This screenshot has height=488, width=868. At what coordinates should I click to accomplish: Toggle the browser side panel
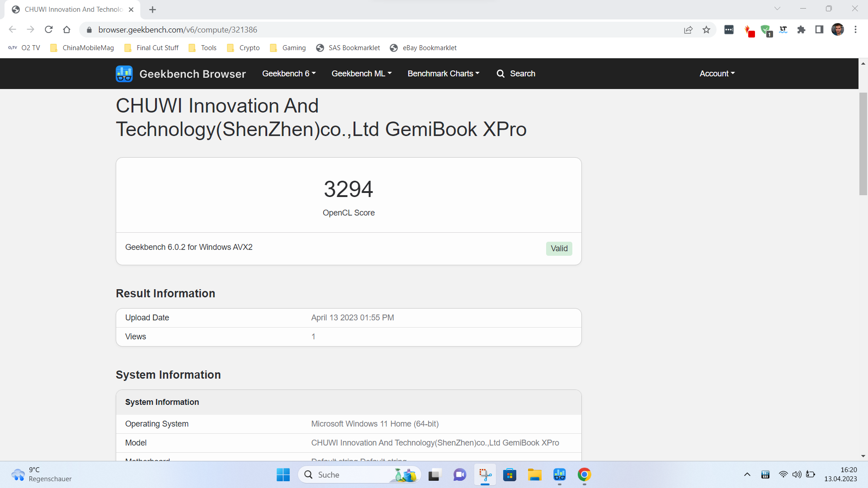pos(819,30)
